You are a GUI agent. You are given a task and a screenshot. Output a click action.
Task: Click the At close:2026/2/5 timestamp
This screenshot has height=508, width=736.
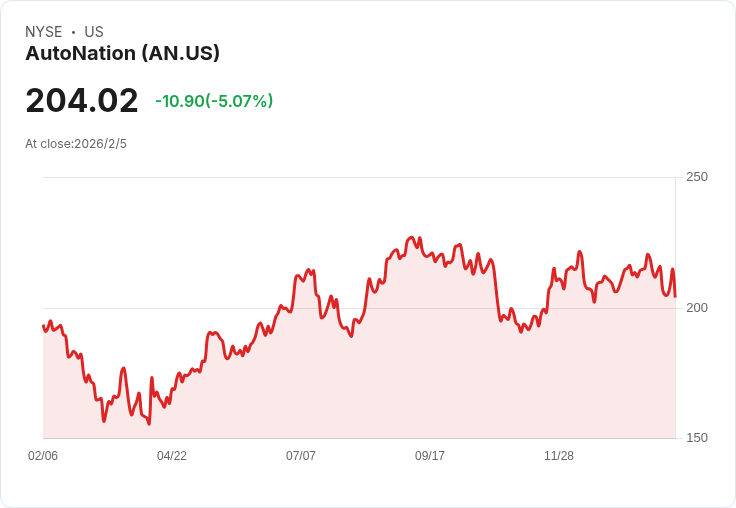(x=76, y=144)
